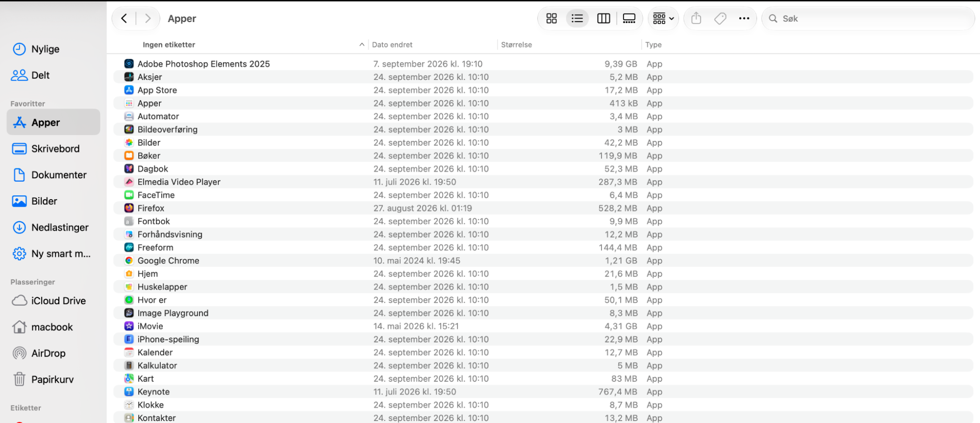Click the share icon in toolbar
This screenshot has height=423, width=980.
pyautogui.click(x=696, y=19)
